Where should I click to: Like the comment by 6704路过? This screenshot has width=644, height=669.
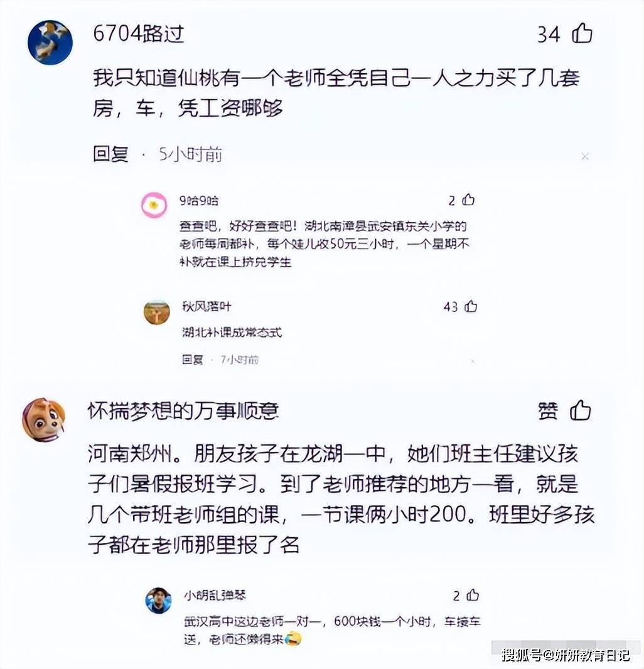tap(582, 34)
